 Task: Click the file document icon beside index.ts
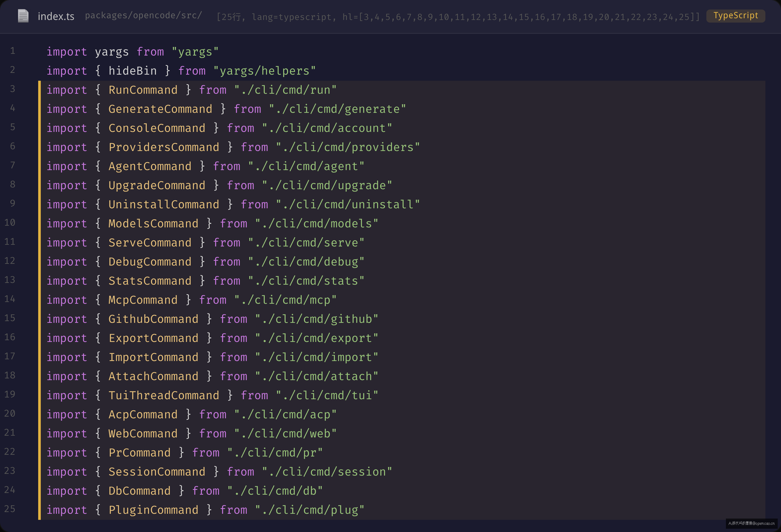(x=23, y=16)
